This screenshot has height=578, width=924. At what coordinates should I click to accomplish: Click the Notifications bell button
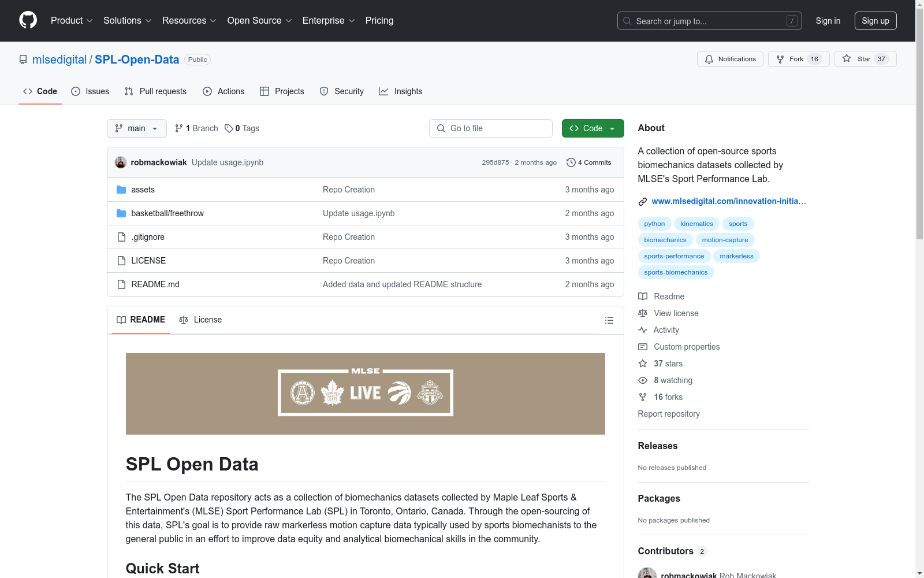point(730,59)
